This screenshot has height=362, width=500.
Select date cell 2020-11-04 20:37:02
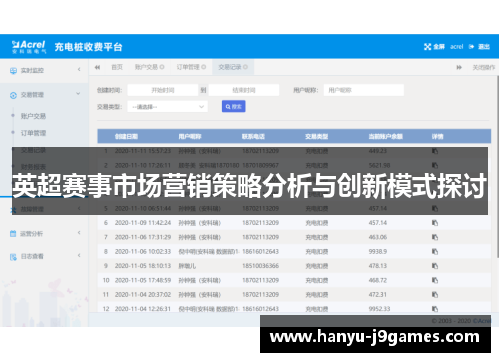pos(143,295)
